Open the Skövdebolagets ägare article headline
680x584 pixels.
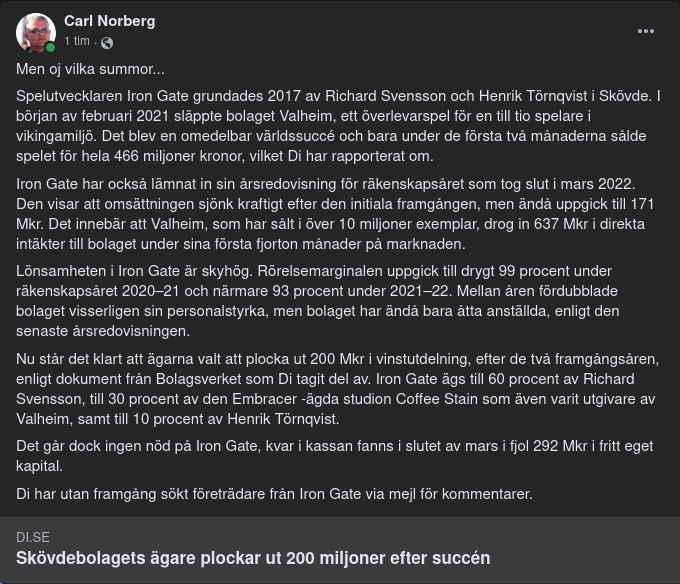(x=253, y=558)
